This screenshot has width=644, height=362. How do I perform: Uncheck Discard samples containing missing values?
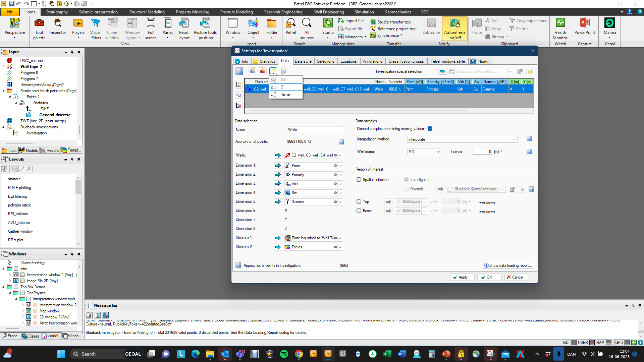click(430, 129)
